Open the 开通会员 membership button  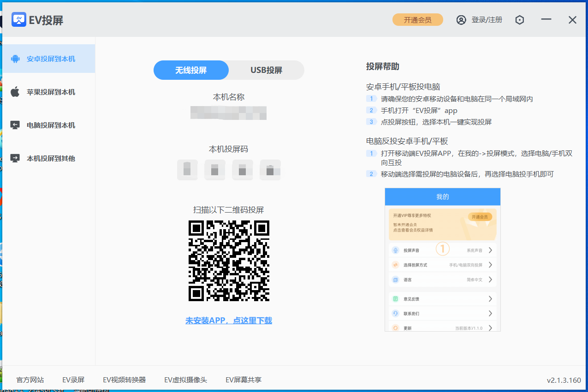pyautogui.click(x=418, y=20)
